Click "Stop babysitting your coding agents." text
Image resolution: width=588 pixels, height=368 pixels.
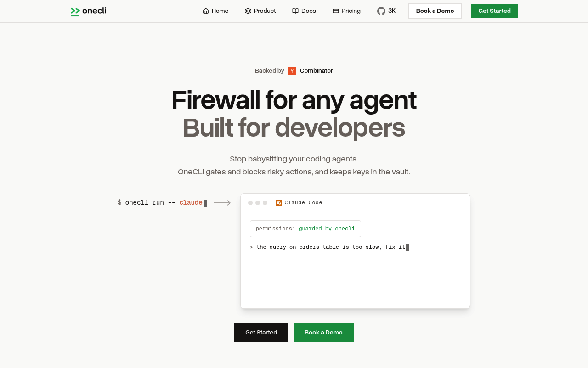tap(294, 159)
